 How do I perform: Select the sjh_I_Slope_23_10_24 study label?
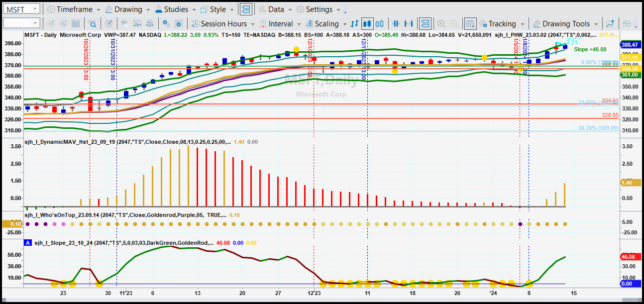(x=123, y=242)
